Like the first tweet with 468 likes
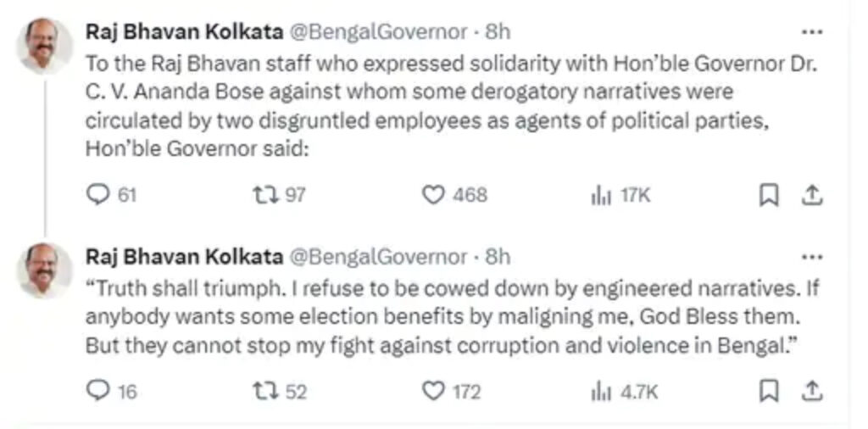The image size is (868, 429). pos(434,195)
